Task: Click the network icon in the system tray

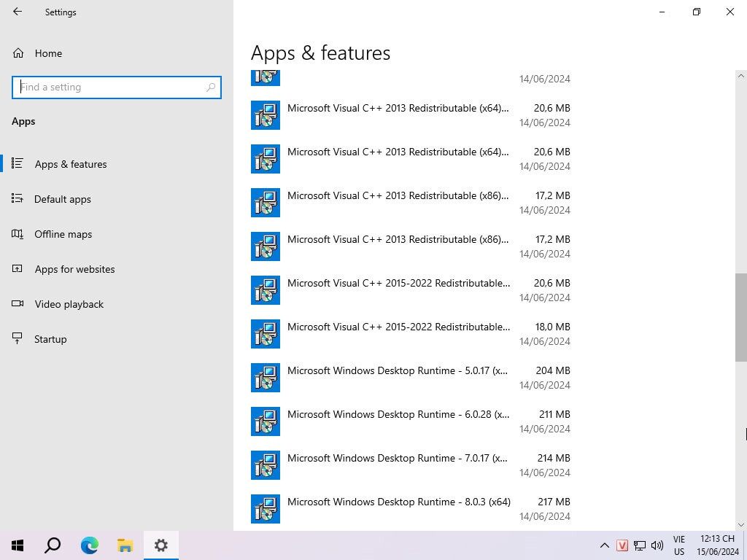Action: [x=640, y=545]
